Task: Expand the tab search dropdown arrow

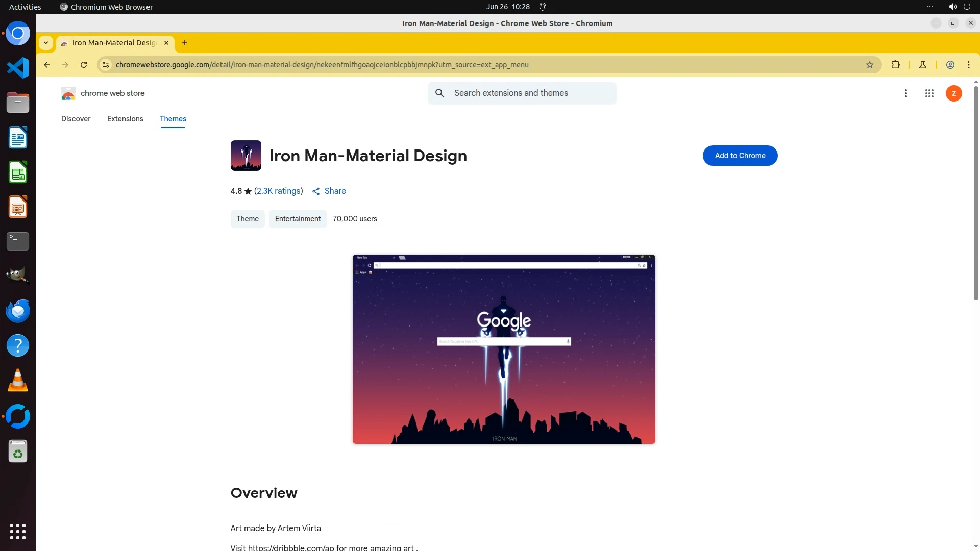Action: pos(46,43)
